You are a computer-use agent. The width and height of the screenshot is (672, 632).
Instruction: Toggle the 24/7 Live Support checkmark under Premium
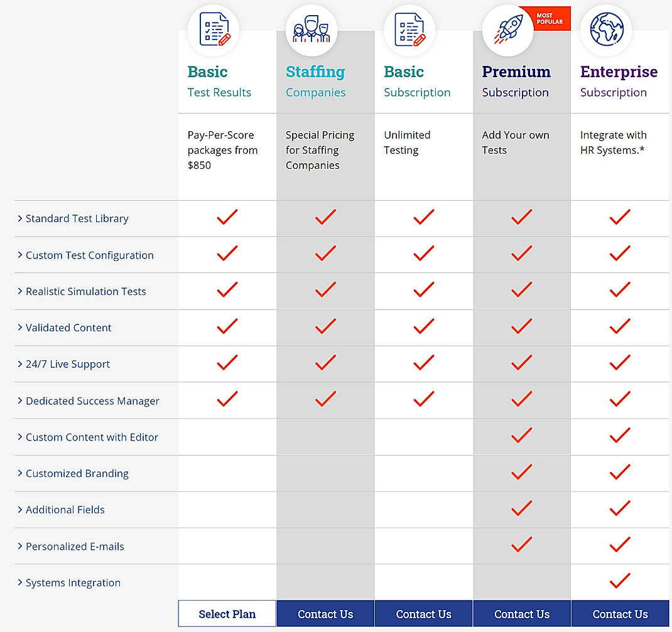(521, 363)
